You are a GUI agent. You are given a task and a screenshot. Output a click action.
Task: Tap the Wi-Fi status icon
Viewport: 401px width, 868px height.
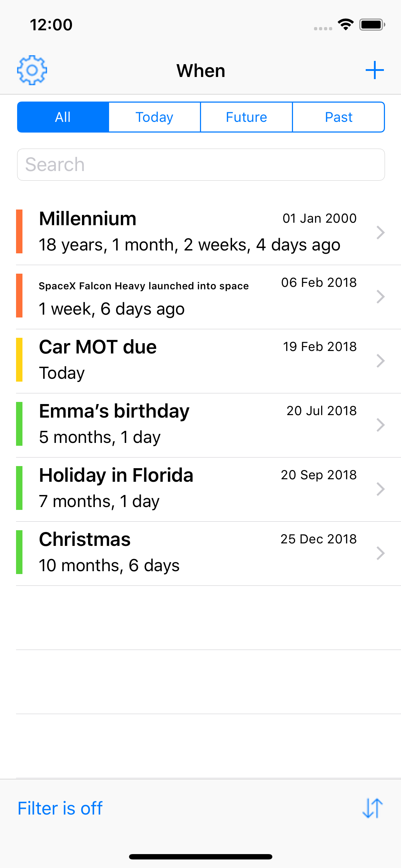click(345, 25)
